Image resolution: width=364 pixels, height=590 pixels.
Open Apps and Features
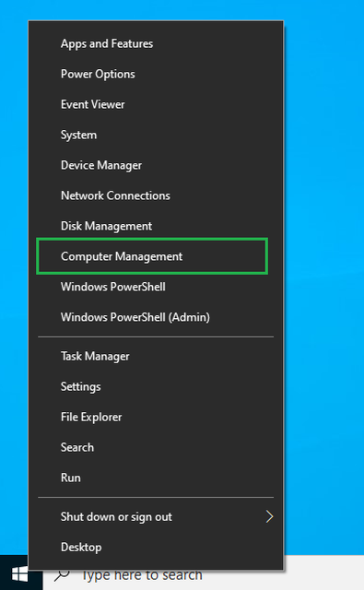[x=156, y=43]
